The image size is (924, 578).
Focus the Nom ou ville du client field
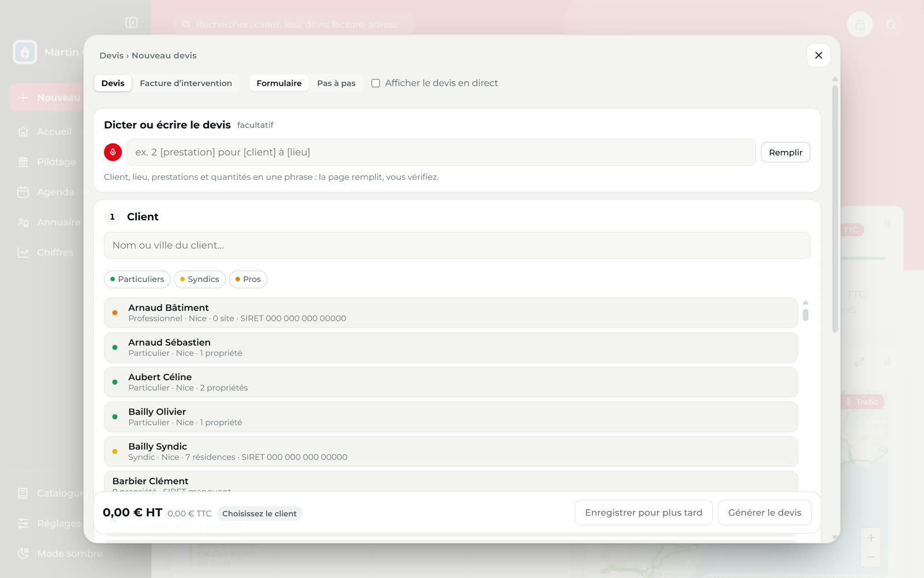tap(457, 245)
